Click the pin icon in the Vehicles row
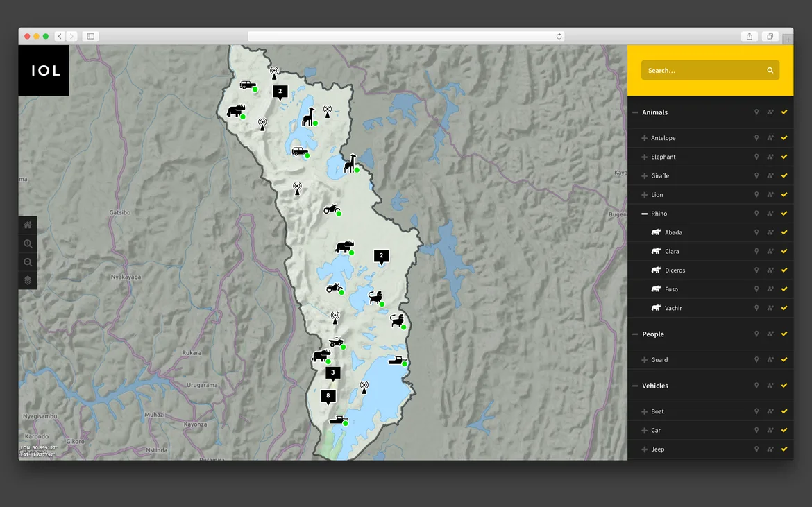Viewport: 812px width, 507px height. 756,386
